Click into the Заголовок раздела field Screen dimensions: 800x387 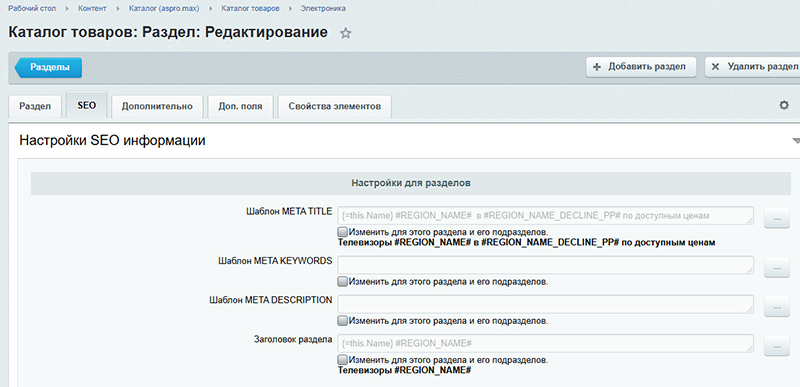[x=545, y=343]
